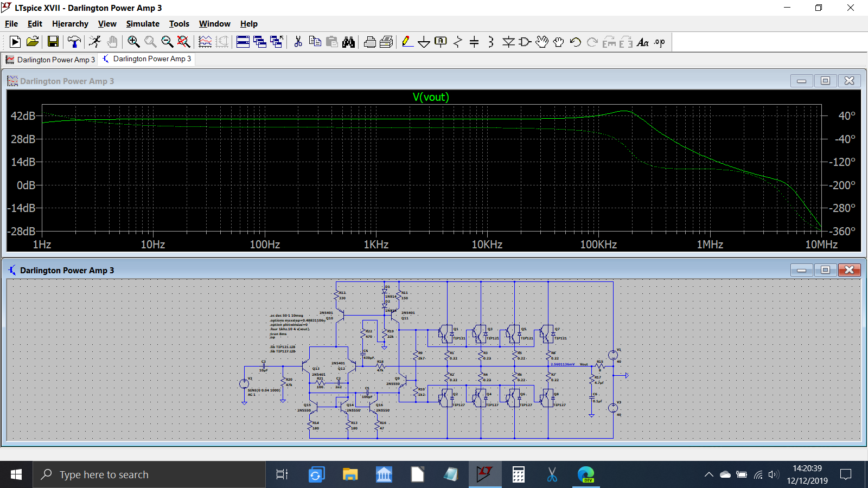Tile windows horizontally using the toolbar icon

243,42
